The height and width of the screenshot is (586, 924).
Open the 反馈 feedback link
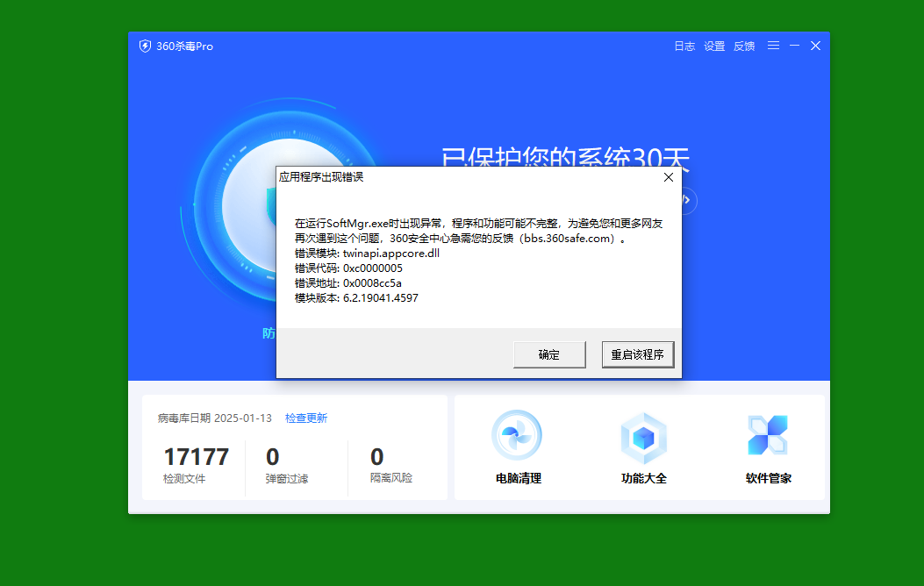(x=744, y=46)
